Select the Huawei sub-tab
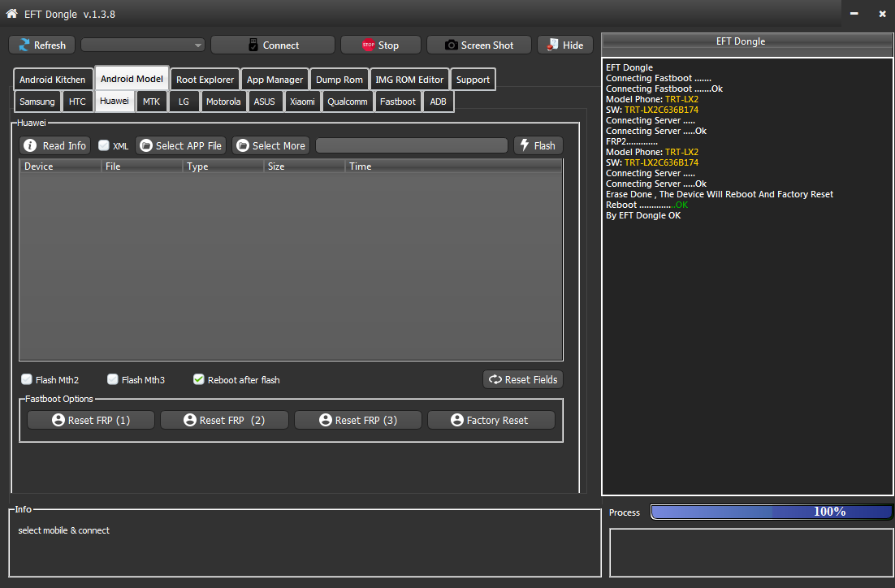This screenshot has height=588, width=895. (x=115, y=101)
